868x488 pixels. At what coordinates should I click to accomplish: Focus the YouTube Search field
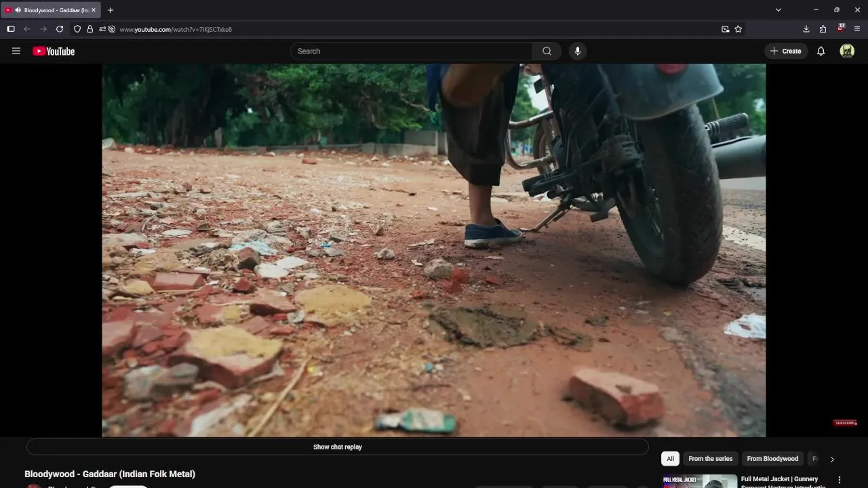coord(412,51)
